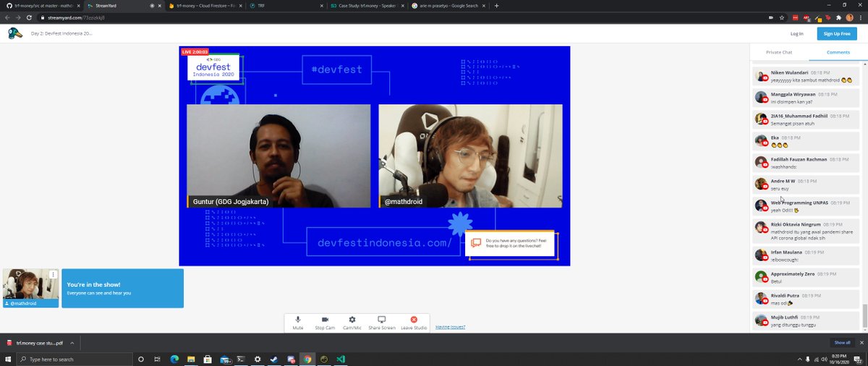Image resolution: width=868 pixels, height=366 pixels.
Task: Mute the microphone in the studio controls
Action: [x=297, y=323]
